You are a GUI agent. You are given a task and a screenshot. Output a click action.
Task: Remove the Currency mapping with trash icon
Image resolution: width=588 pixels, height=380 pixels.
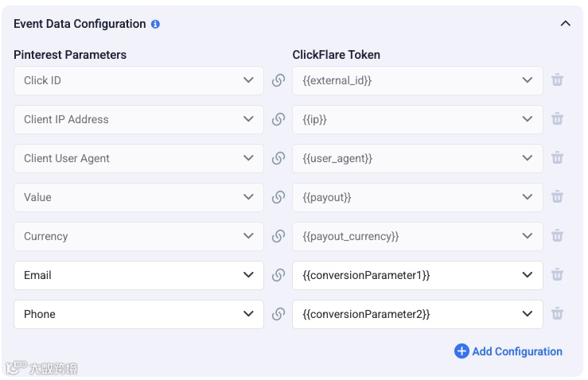click(558, 236)
